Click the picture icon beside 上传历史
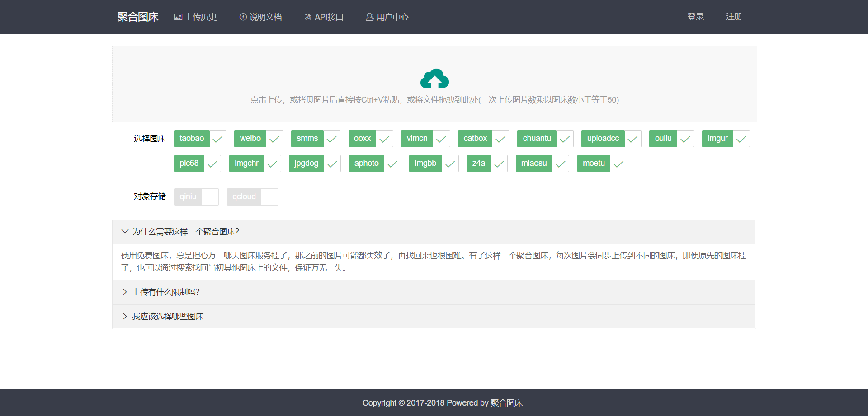Image resolution: width=868 pixels, height=416 pixels. click(x=178, y=17)
